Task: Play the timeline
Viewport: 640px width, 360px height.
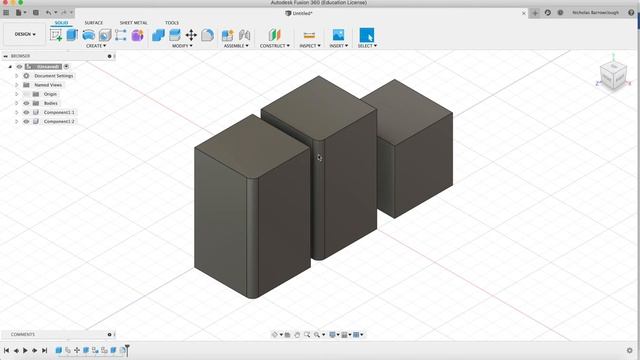Action: pyautogui.click(x=25, y=351)
